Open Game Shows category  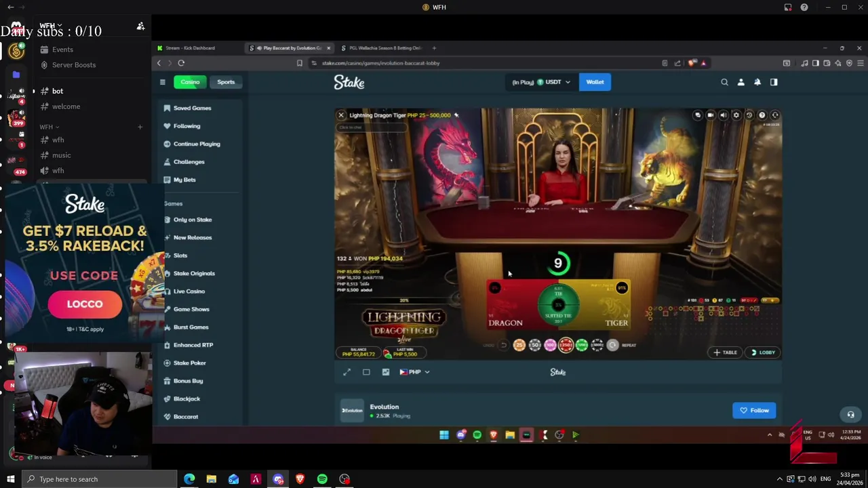point(191,309)
